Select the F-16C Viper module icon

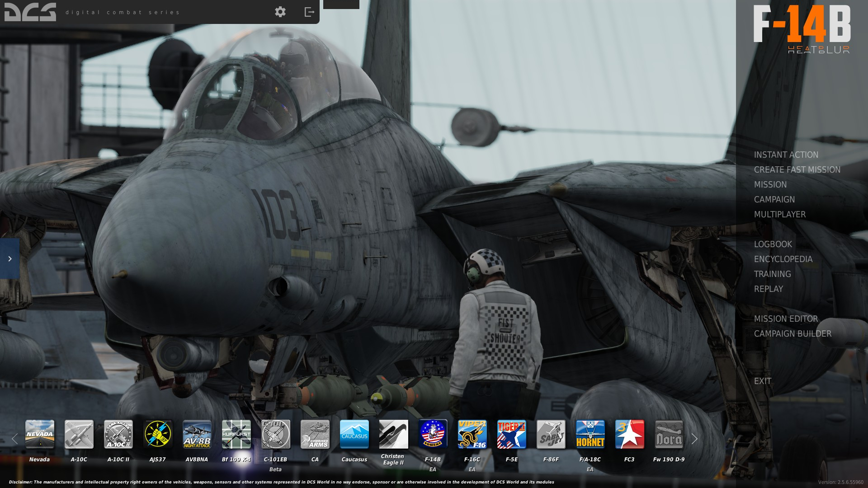[472, 434]
